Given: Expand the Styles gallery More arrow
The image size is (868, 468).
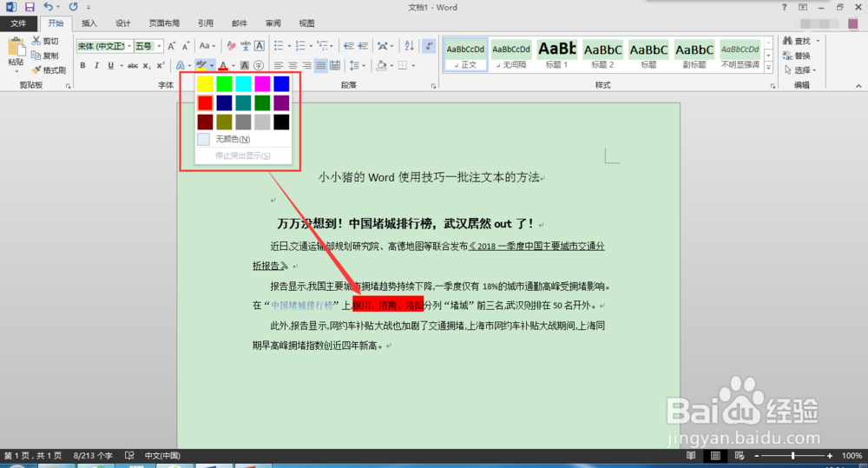Looking at the screenshot, I should [768, 67].
